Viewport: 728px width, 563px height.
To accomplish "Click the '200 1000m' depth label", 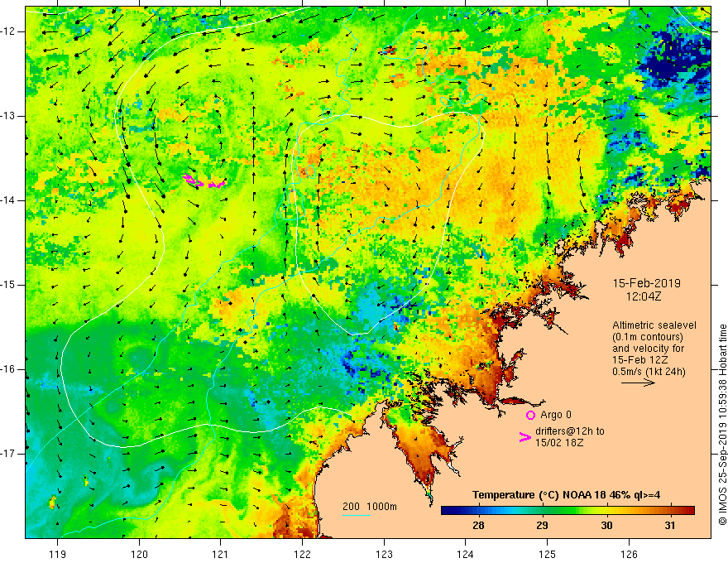I will [370, 507].
